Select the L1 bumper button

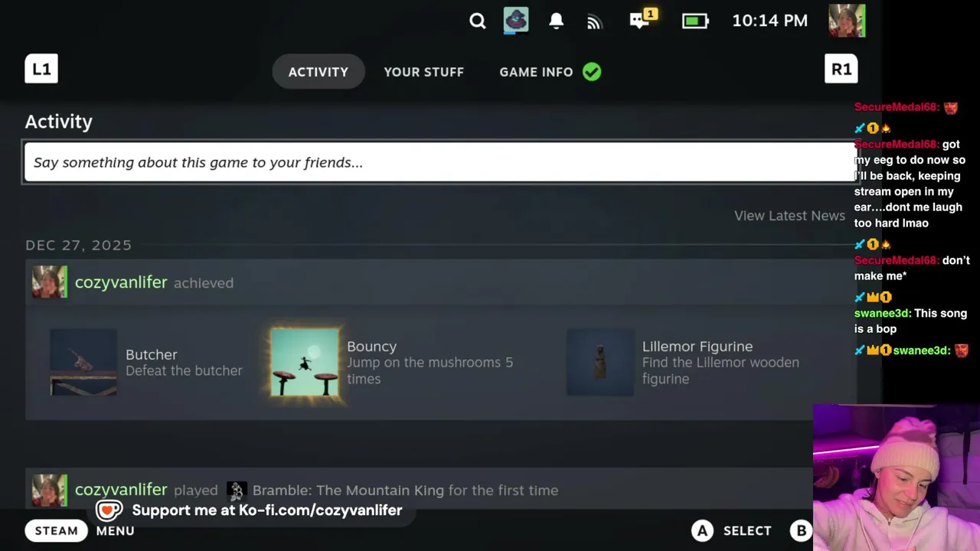tap(41, 69)
